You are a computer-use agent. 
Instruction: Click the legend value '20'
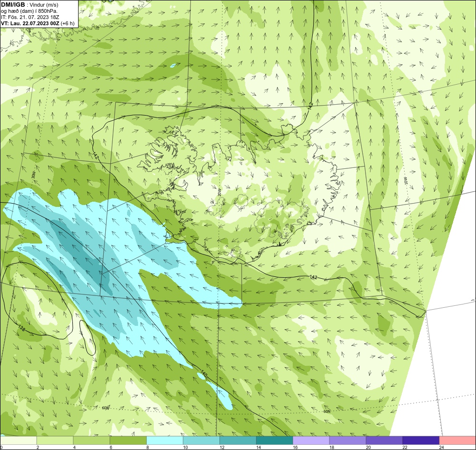368,447
